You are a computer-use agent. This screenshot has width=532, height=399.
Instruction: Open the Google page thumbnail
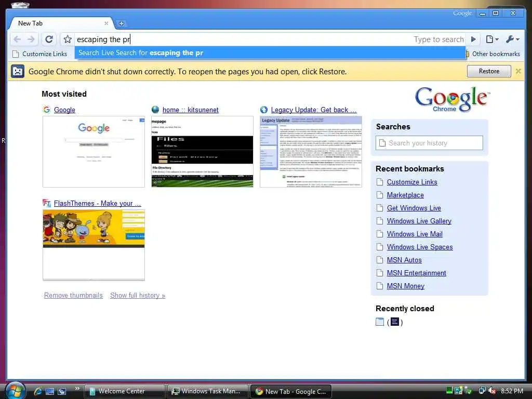pos(94,152)
